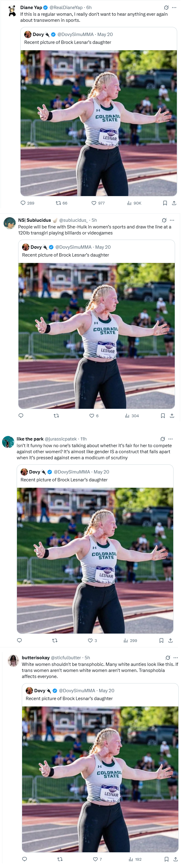Expand the more menu on jurassicpatek's tweet
182x868 pixels.
coord(170,439)
